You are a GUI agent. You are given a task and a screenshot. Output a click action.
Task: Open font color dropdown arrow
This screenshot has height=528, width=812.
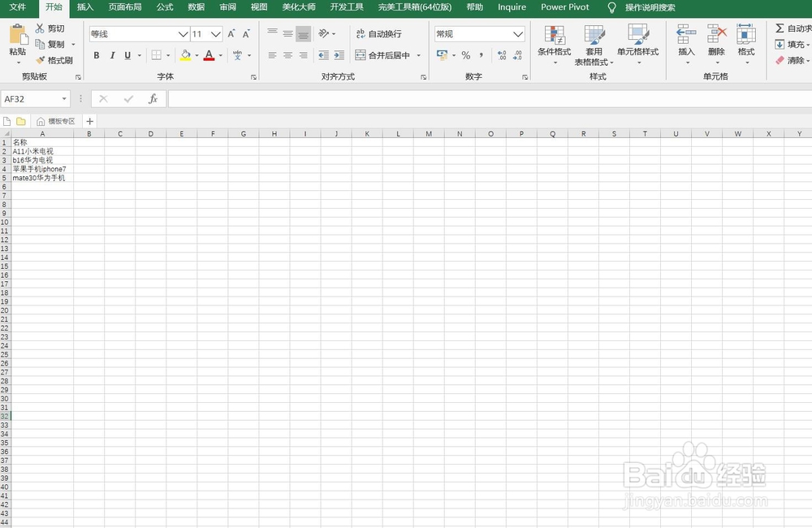click(221, 55)
